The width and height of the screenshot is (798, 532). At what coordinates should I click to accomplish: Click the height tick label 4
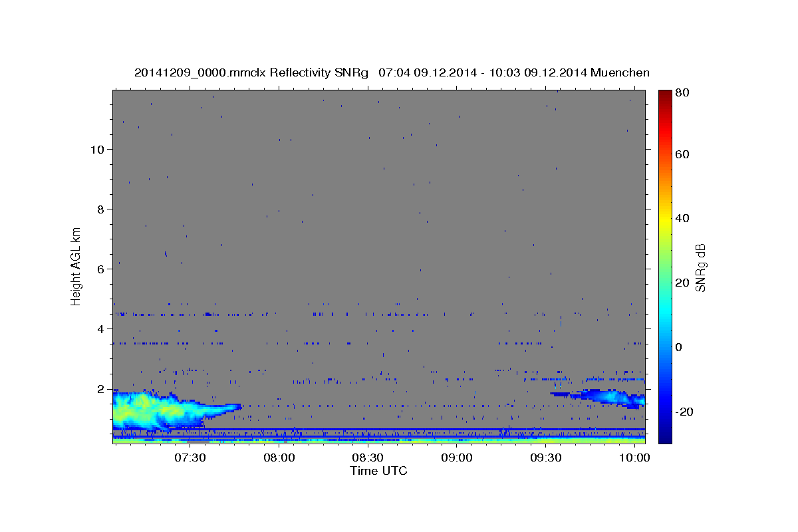(x=101, y=329)
